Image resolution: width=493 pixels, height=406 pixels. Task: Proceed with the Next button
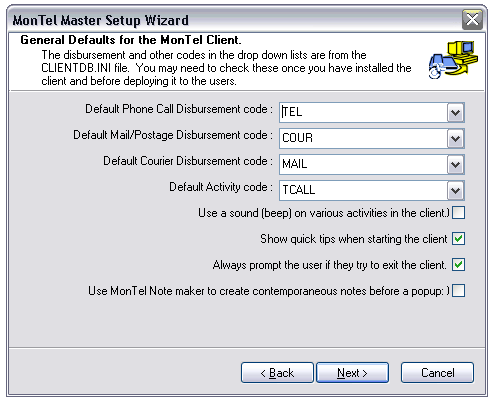point(352,373)
